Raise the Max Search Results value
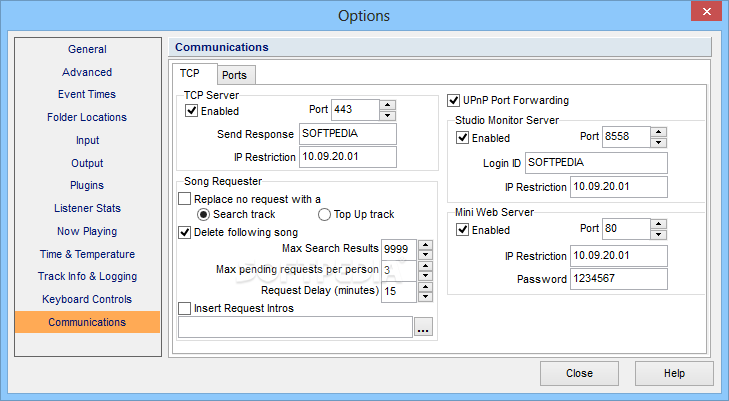The image size is (729, 401). [425, 245]
